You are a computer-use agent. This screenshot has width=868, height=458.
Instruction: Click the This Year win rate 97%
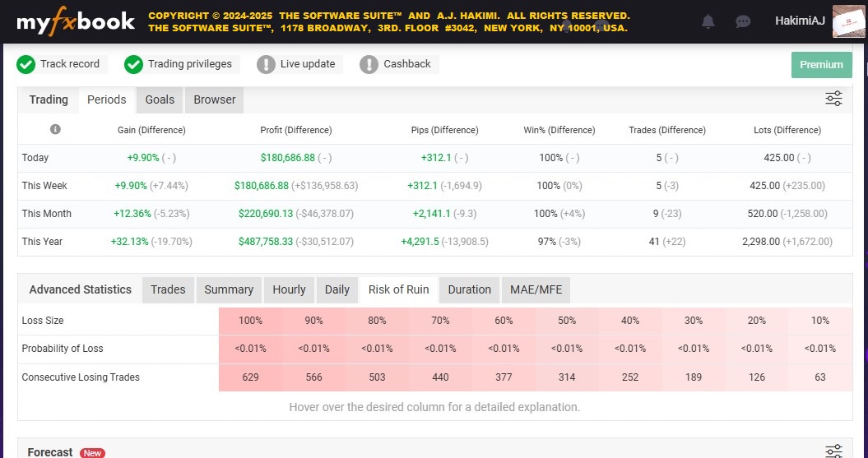(546, 242)
